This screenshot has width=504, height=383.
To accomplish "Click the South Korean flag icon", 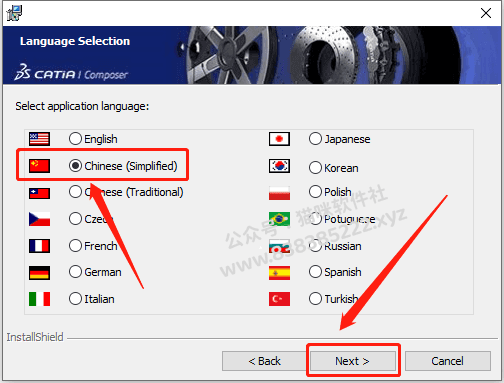I will click(x=279, y=166).
